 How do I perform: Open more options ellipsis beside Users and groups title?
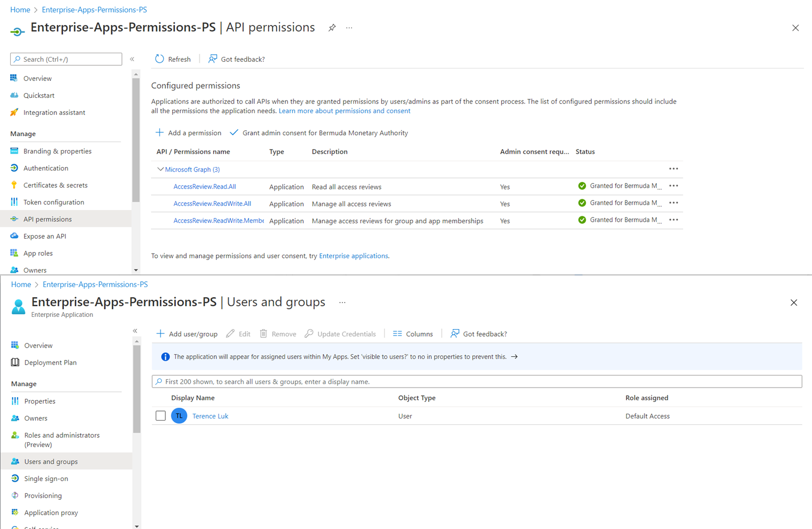342,303
